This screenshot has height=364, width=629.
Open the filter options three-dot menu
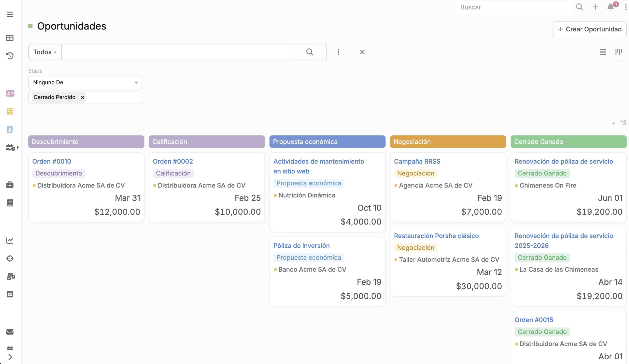(x=339, y=52)
